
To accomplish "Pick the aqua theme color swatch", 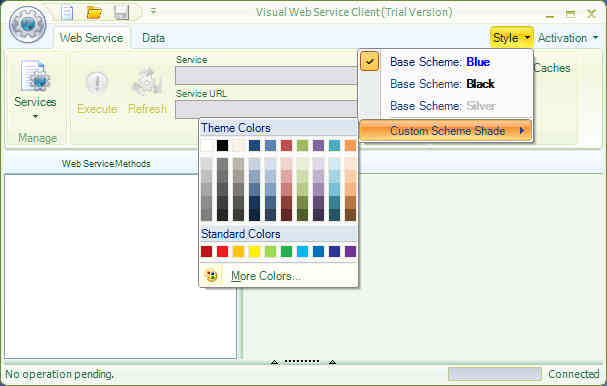I will 334,146.
